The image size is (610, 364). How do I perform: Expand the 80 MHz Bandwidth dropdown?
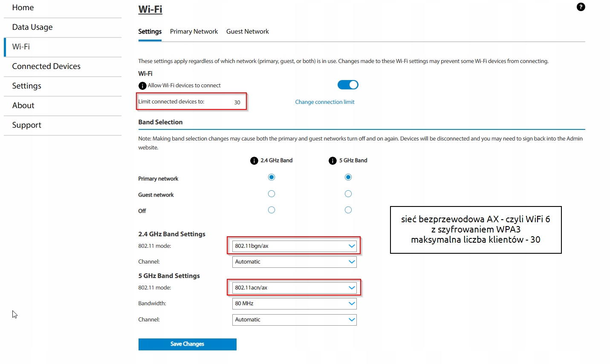(294, 304)
